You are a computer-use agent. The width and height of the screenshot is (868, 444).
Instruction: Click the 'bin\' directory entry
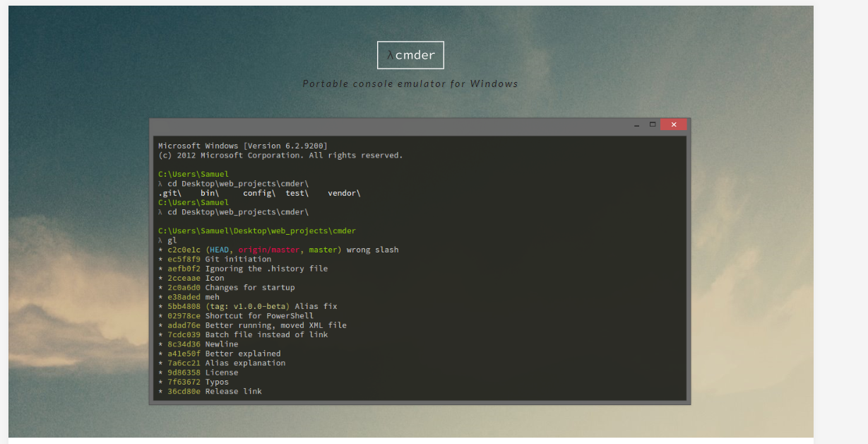[210, 193]
